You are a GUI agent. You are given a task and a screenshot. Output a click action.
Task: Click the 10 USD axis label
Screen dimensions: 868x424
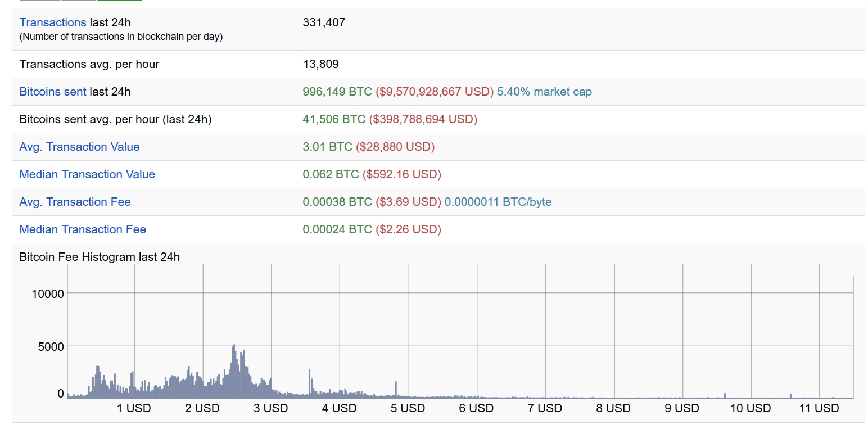coord(751,408)
